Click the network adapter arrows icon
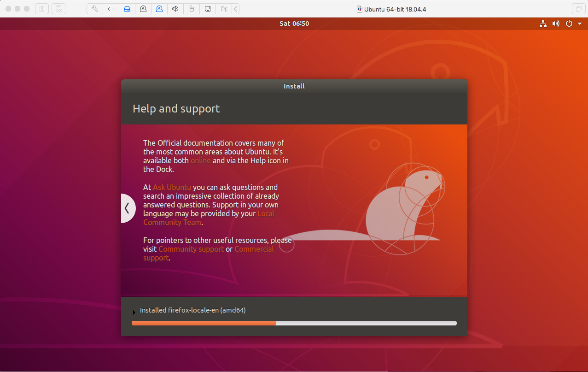588x372 pixels. pos(111,9)
